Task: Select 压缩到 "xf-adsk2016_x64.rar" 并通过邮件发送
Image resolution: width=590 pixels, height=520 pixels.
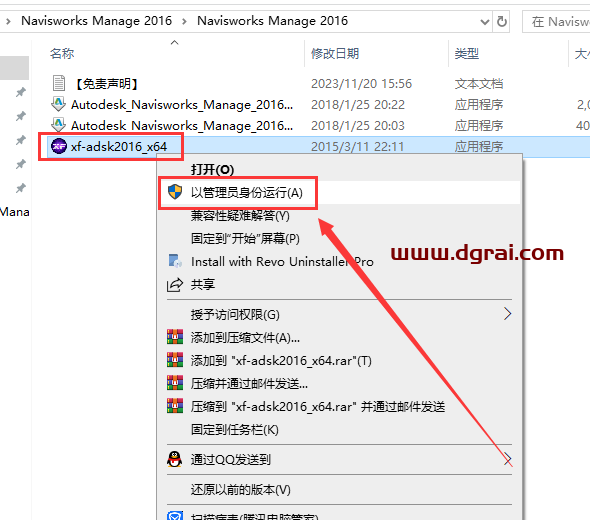Action: click(318, 406)
